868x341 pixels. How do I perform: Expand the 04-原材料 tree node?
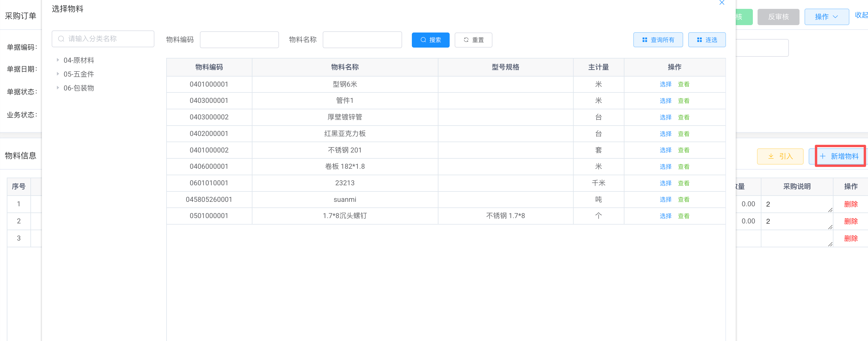(x=58, y=60)
